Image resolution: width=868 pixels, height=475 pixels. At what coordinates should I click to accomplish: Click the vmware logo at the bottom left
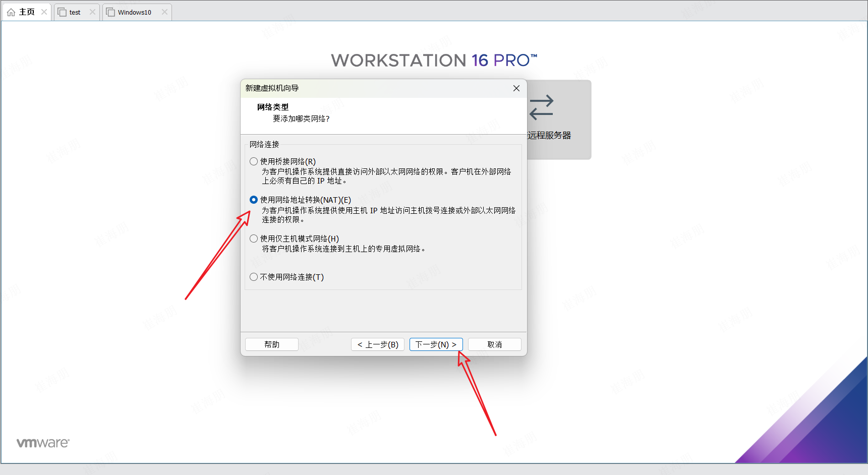point(43,443)
